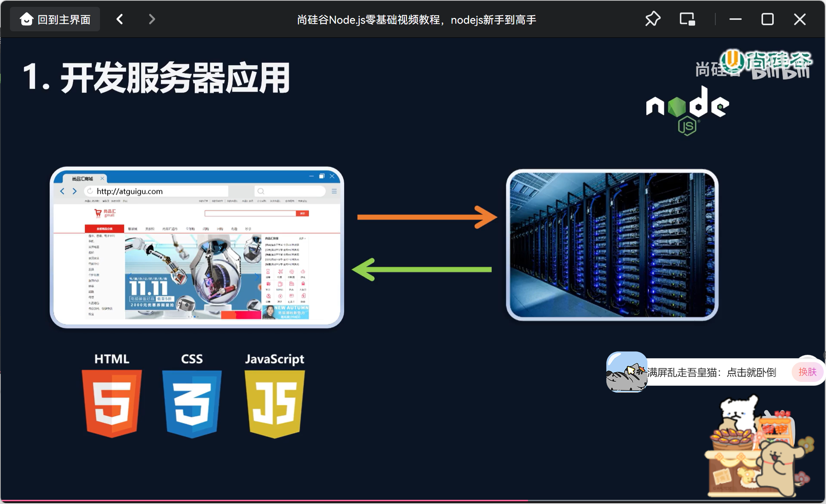Click the magnifier search icon in the browser mockup
Image resolution: width=826 pixels, height=504 pixels.
point(261,191)
